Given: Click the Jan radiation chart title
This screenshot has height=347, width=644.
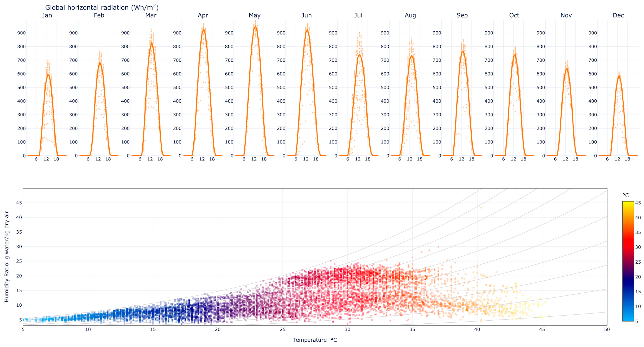Looking at the screenshot, I should tap(47, 15).
